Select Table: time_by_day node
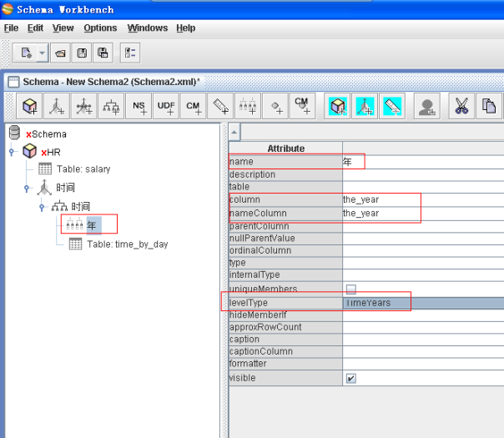This screenshot has height=438, width=504. click(x=128, y=244)
